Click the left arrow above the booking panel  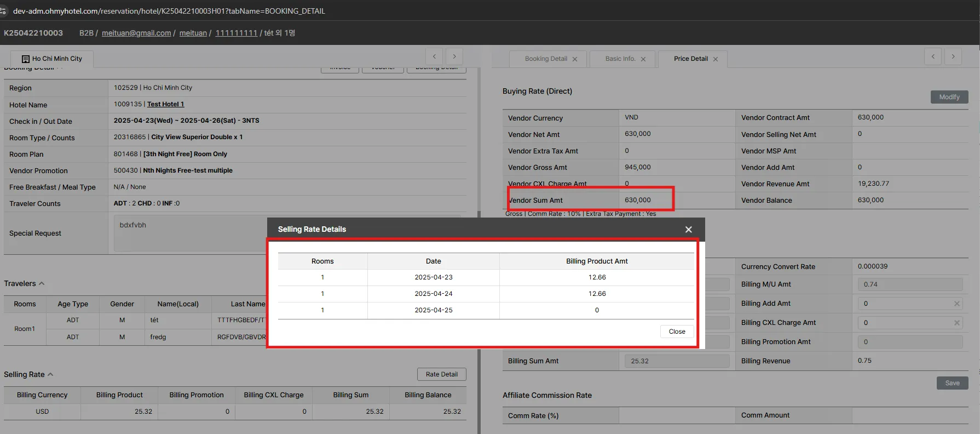[434, 56]
